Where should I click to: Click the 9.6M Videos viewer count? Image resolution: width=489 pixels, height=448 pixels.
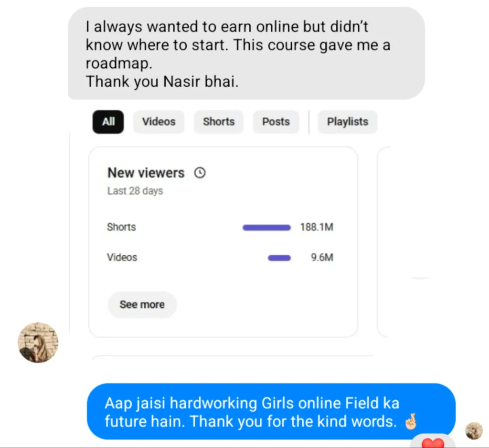tap(322, 257)
